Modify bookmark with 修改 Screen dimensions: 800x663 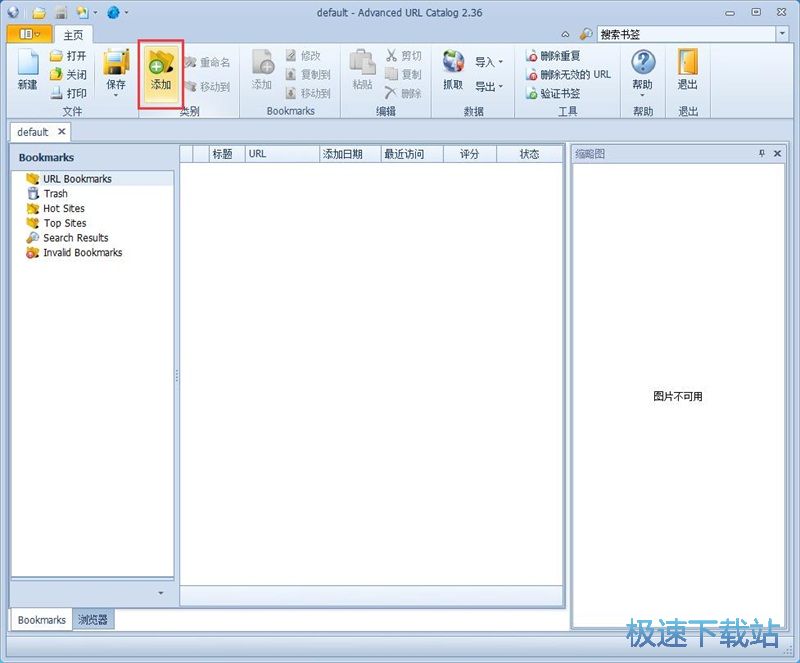(x=303, y=56)
